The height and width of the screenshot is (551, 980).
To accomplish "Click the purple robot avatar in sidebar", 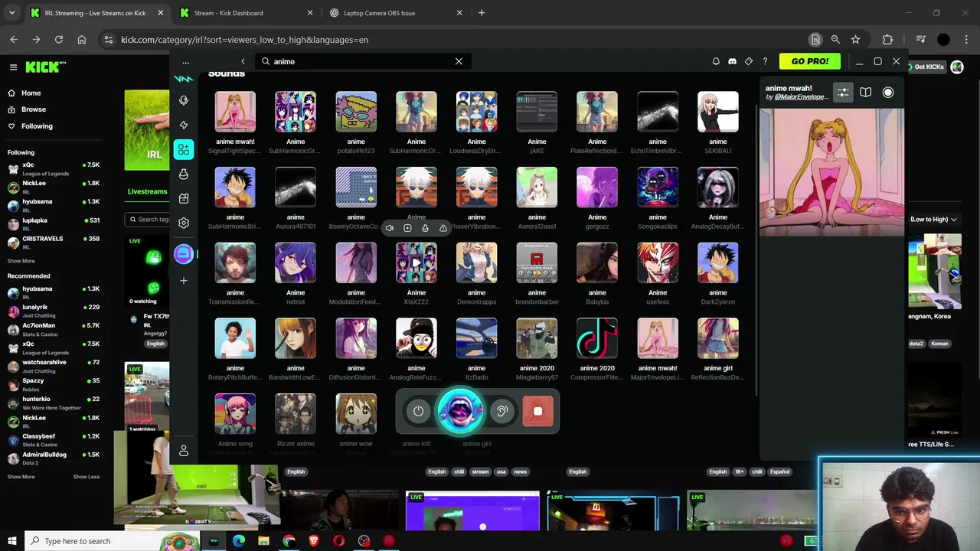I will click(x=184, y=254).
